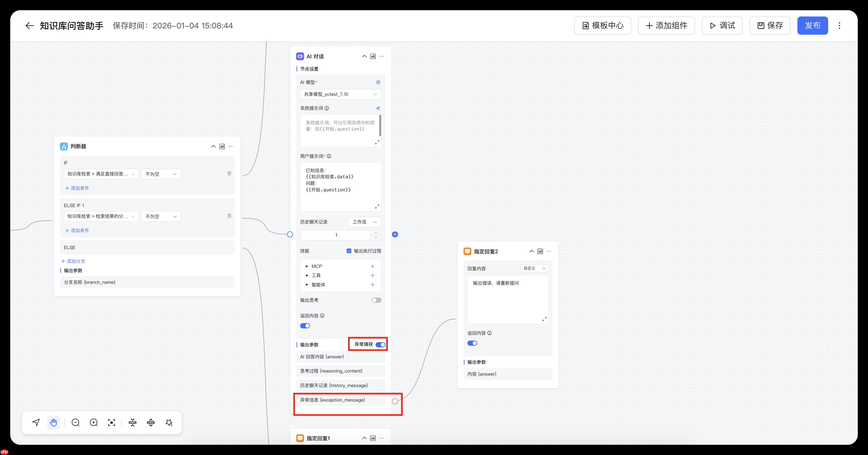Expand the MCP section under 技能
Screen dimensions: 868x455
tap(307, 266)
